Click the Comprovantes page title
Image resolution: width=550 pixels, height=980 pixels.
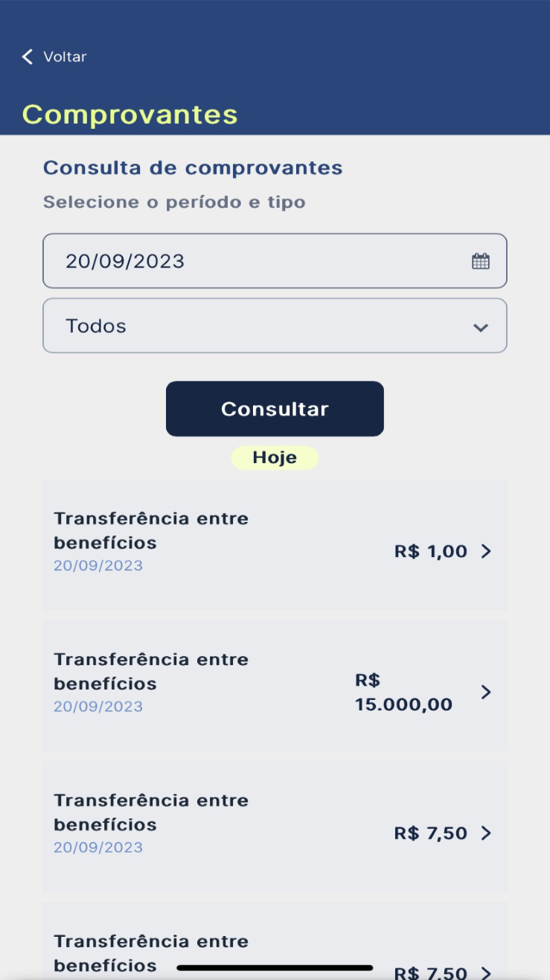(x=130, y=115)
